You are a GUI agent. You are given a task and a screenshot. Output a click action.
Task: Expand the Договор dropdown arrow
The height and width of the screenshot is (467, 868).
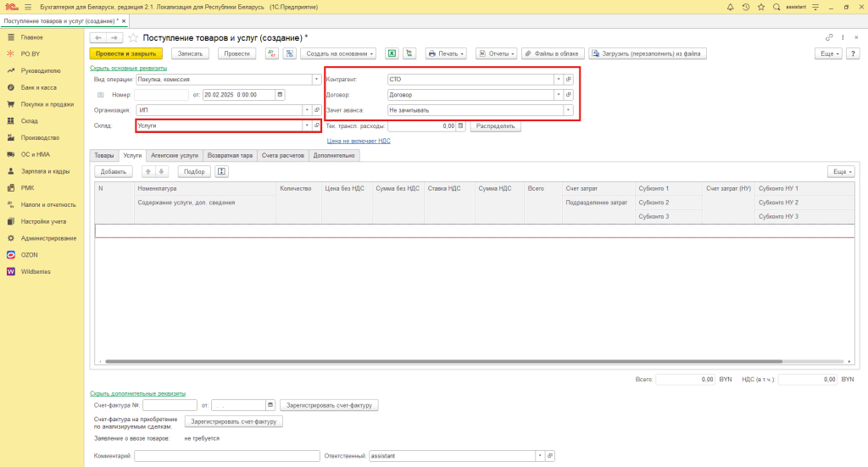point(558,95)
